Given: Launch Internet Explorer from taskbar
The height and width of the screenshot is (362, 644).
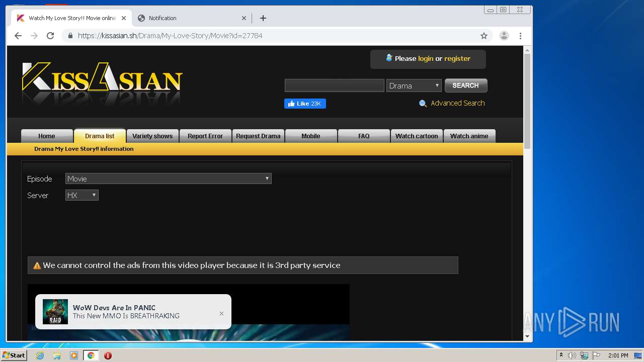Looking at the screenshot, I should tap(40, 355).
